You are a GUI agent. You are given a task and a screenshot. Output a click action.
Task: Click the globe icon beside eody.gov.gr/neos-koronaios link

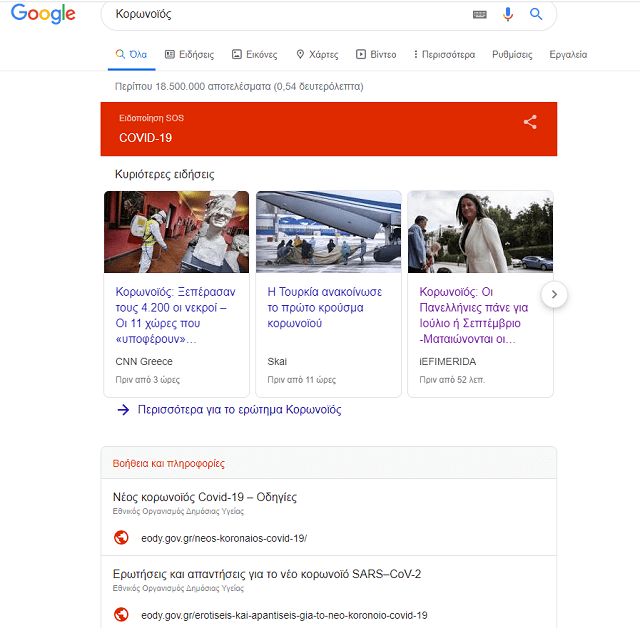121,538
